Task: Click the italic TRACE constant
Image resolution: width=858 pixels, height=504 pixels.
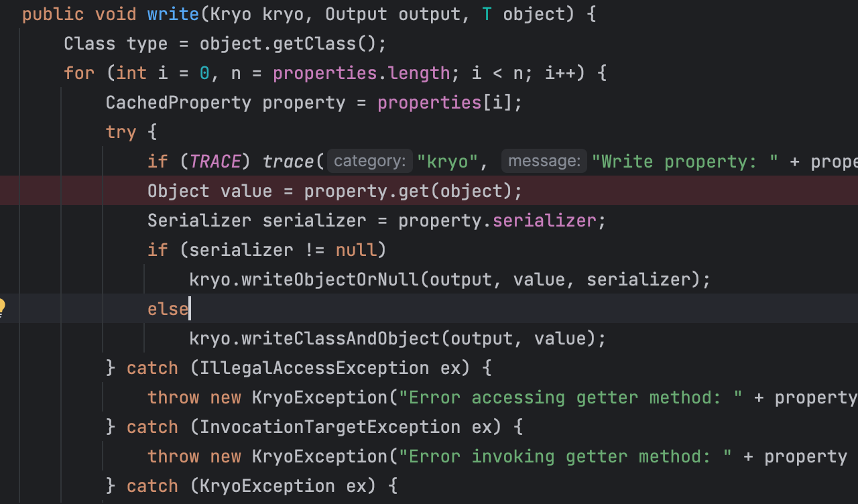Action: tap(214, 162)
